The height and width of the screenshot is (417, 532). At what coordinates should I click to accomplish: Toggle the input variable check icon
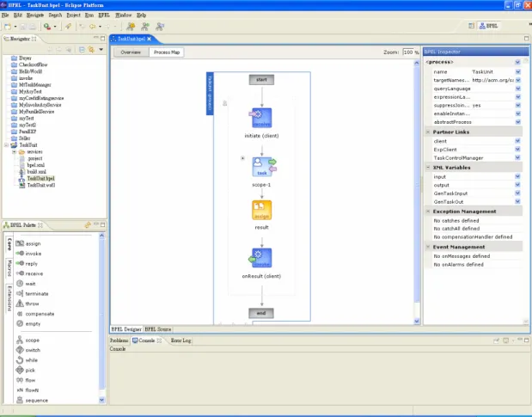[x=517, y=176]
